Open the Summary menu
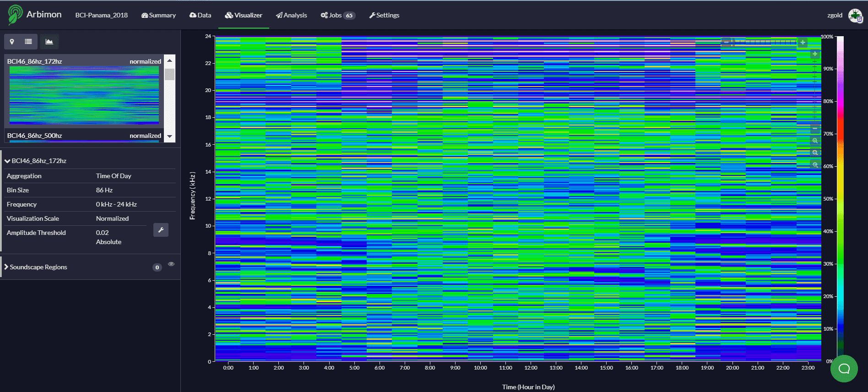Viewport: 868px width, 392px height. tap(158, 15)
